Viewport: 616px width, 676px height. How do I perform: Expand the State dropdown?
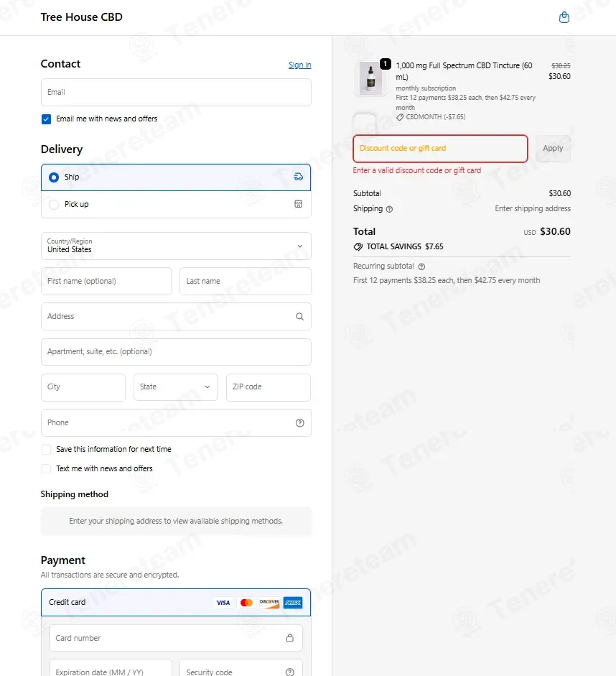(176, 387)
